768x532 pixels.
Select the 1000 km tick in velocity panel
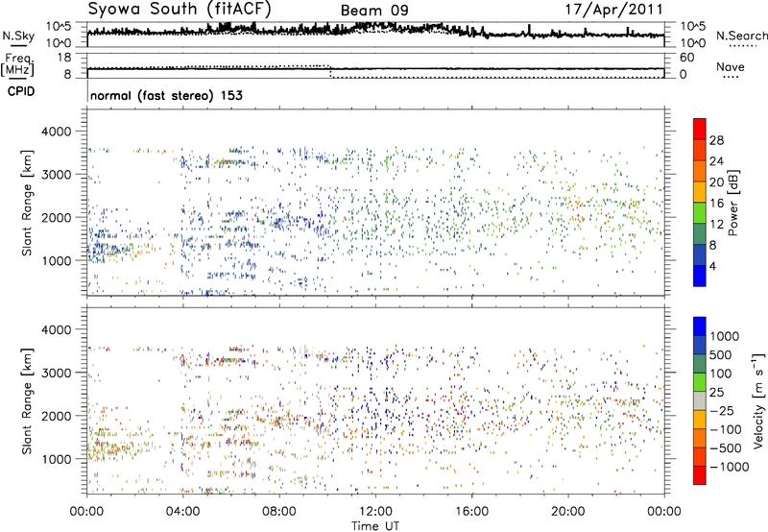point(56,459)
